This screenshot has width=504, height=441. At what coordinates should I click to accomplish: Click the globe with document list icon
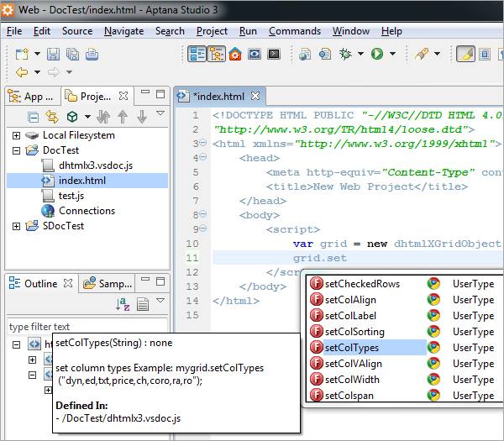(x=325, y=54)
